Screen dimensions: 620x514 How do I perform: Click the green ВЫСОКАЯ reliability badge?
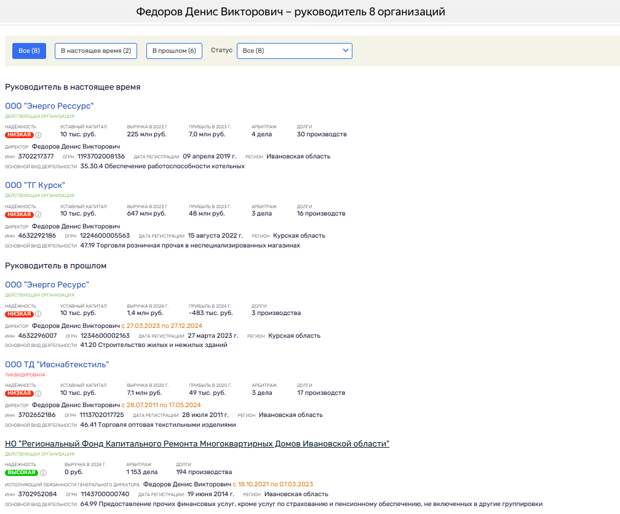(x=21, y=472)
